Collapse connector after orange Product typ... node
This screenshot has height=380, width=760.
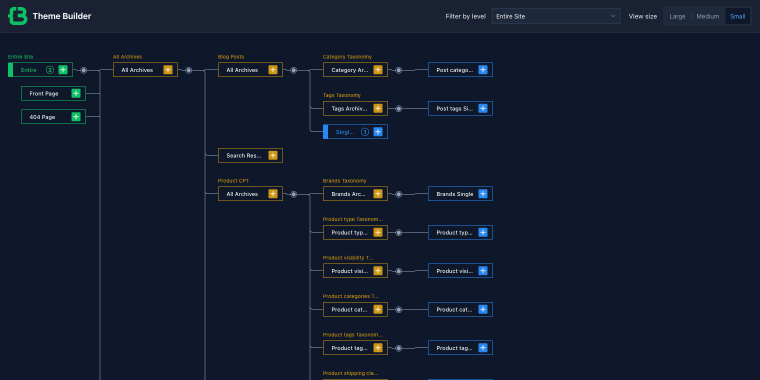[398, 233]
